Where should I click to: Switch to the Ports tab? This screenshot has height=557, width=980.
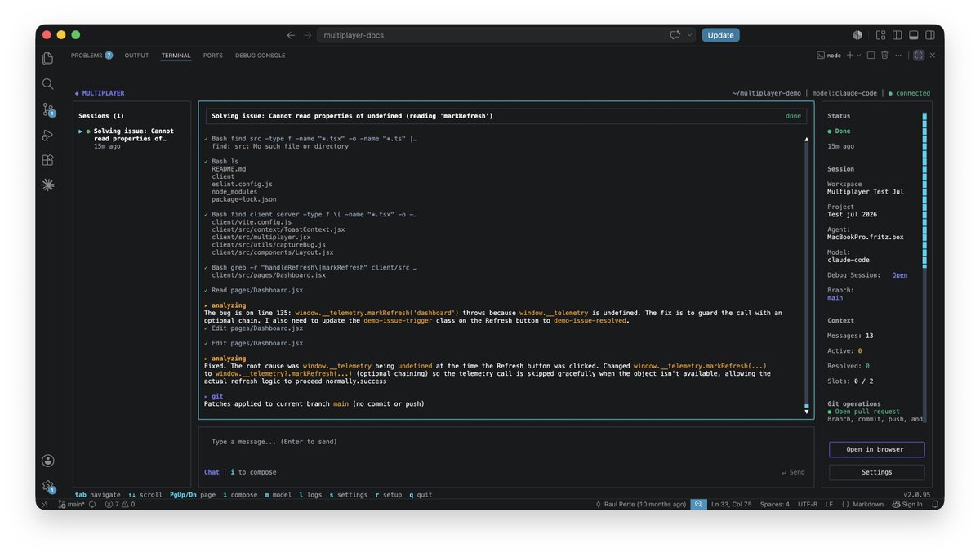[213, 56]
